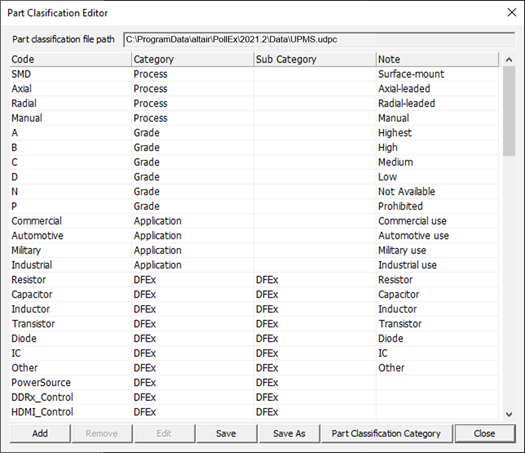The width and height of the screenshot is (525, 453).
Task: Close the editor using Close button
Action: tap(484, 434)
